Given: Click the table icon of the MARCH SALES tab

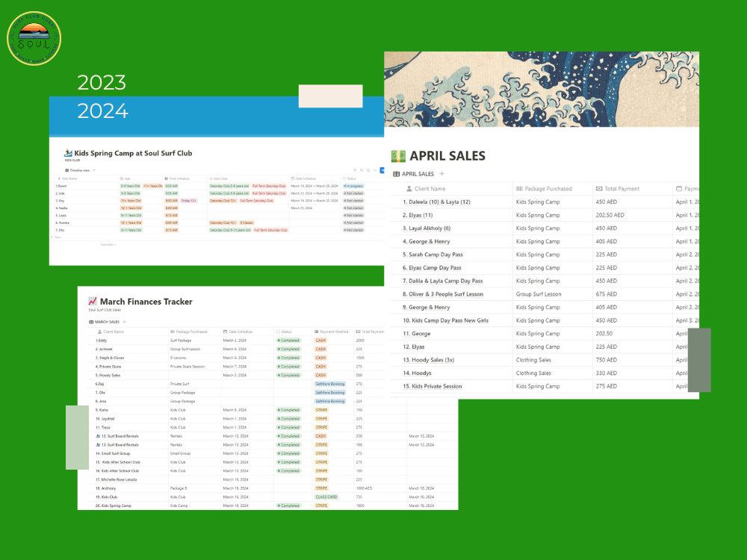Looking at the screenshot, I should (91, 322).
